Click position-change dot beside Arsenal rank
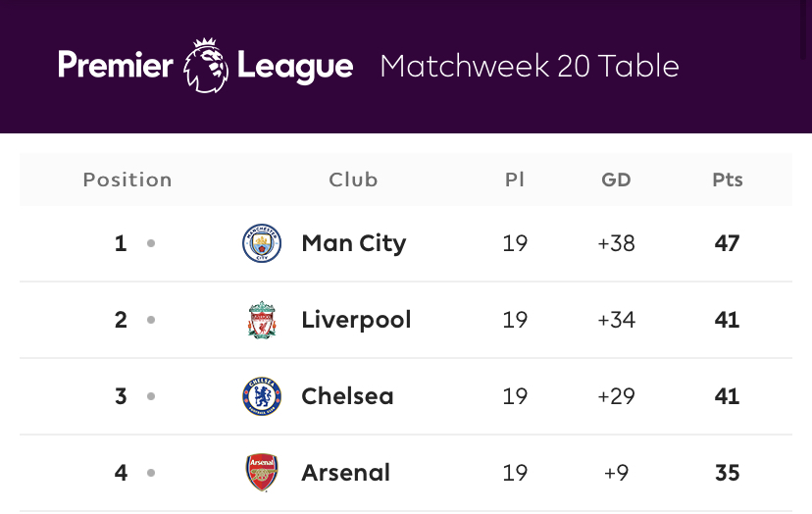Screen dimensions: 812x514 (x=151, y=473)
